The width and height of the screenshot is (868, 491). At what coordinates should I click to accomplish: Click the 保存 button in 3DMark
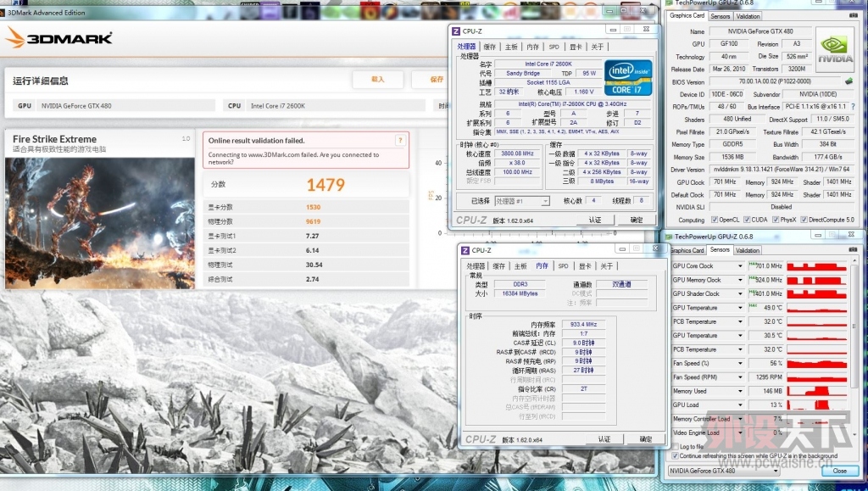click(437, 80)
